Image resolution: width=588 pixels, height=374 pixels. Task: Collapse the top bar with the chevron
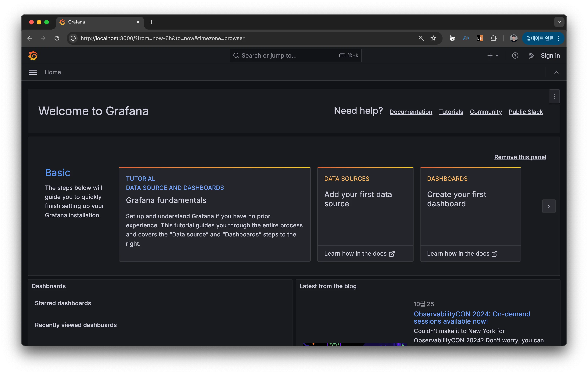coord(556,72)
